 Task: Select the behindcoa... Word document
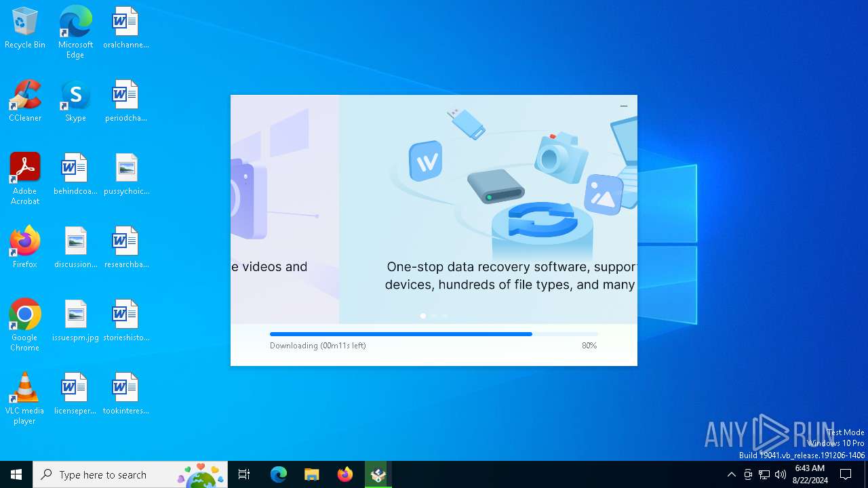pyautogui.click(x=75, y=175)
